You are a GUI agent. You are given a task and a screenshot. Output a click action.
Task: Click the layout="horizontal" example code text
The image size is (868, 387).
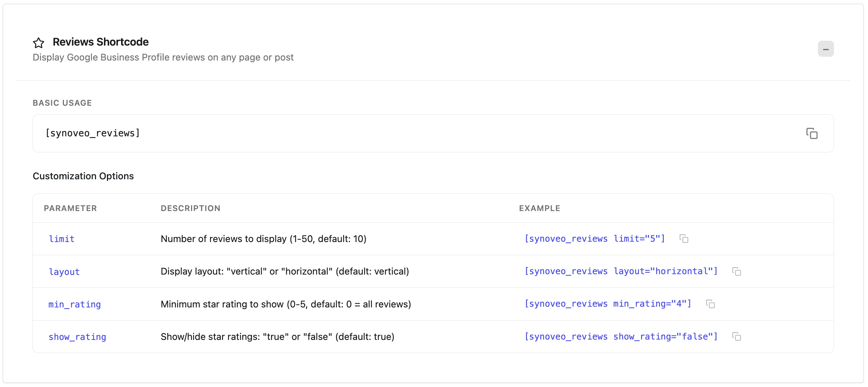coord(621,271)
